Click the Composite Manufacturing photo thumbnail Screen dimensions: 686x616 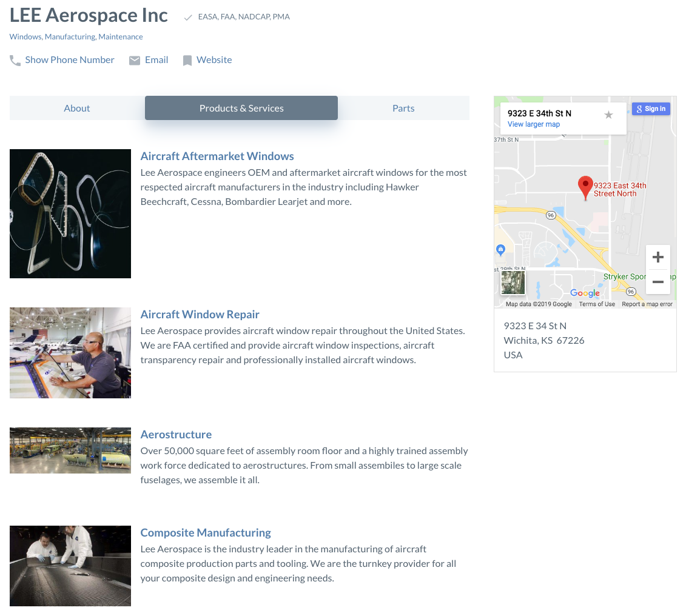tap(70, 566)
